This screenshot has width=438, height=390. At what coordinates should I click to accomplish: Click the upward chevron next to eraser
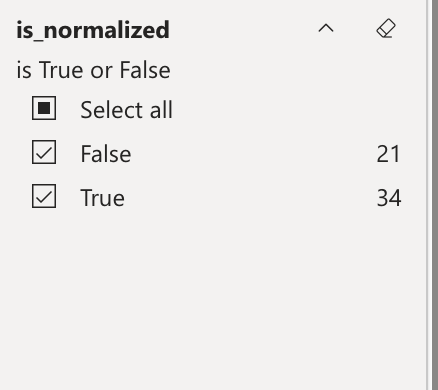(326, 28)
